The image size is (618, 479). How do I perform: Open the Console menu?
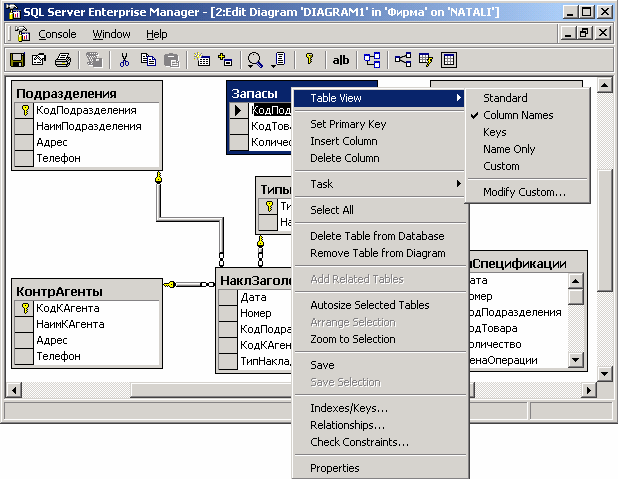coord(57,34)
